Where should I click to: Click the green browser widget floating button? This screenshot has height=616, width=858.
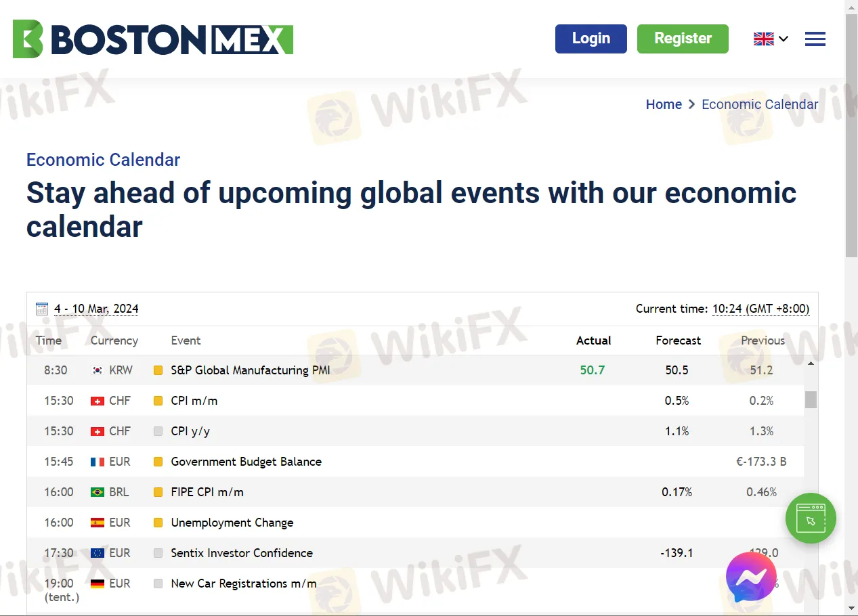coord(810,519)
